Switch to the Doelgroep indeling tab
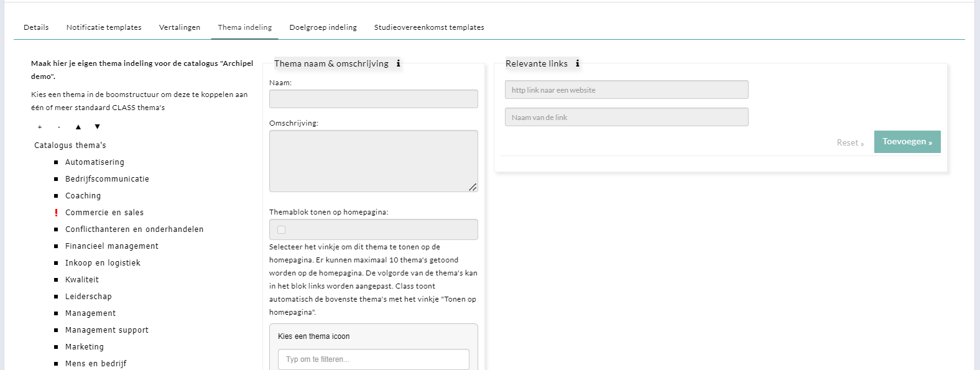 coord(323,27)
